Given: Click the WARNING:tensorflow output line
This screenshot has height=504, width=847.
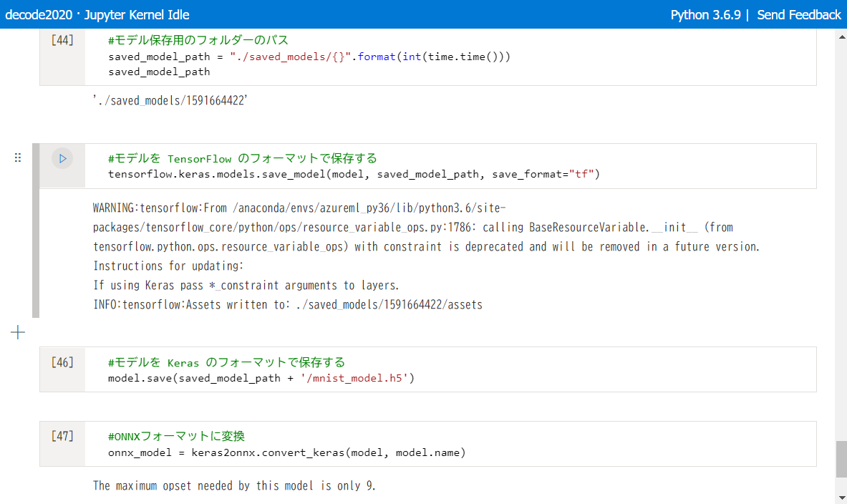Looking at the screenshot, I should [x=299, y=208].
